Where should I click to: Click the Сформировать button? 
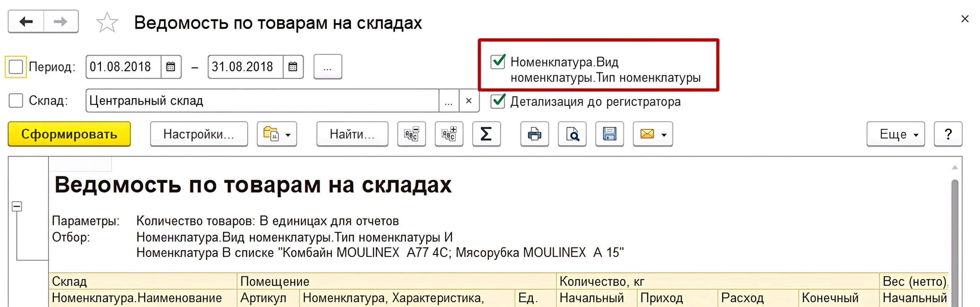point(69,134)
